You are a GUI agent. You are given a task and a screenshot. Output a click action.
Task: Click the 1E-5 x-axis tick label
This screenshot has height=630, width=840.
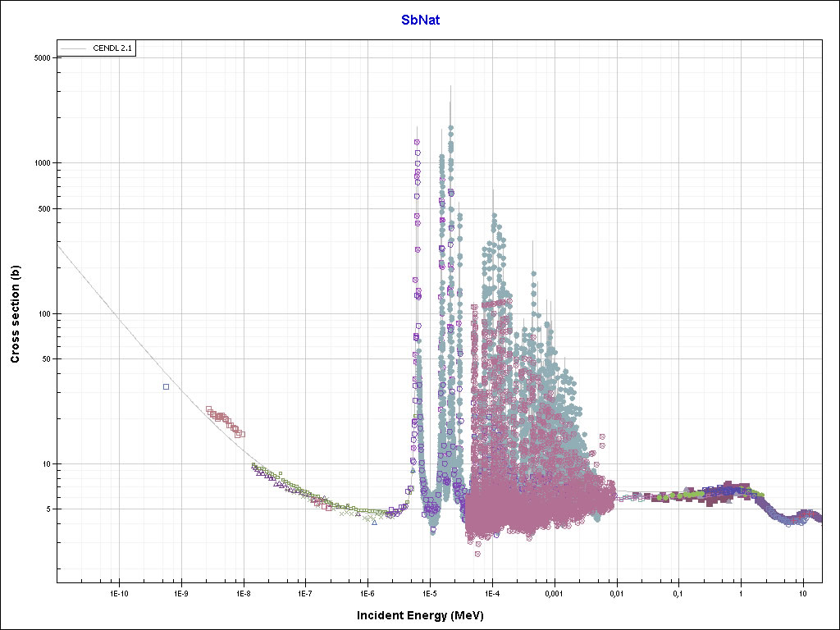430,592
